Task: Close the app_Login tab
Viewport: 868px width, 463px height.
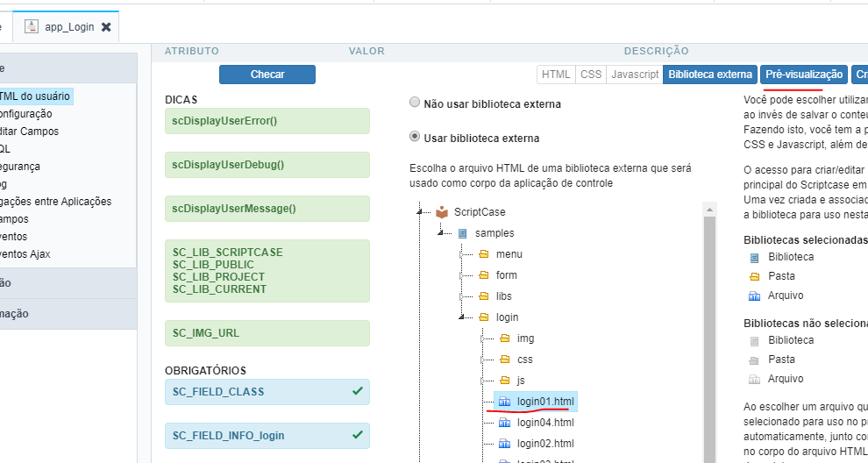Action: (x=106, y=27)
